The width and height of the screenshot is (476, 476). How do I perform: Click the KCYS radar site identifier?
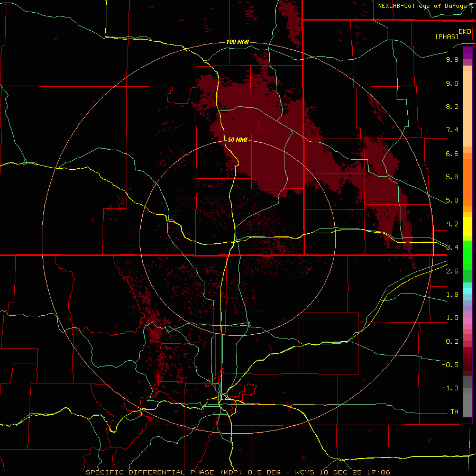coord(305,472)
